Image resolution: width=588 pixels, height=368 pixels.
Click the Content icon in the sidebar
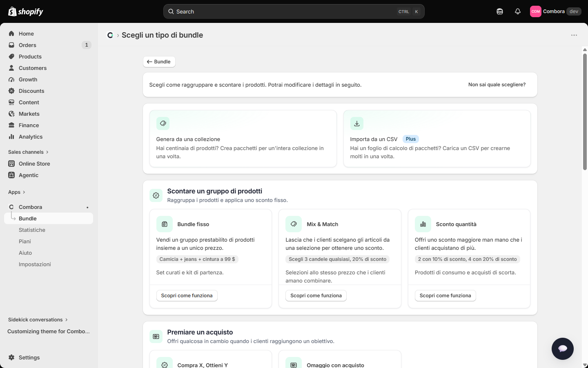point(11,102)
